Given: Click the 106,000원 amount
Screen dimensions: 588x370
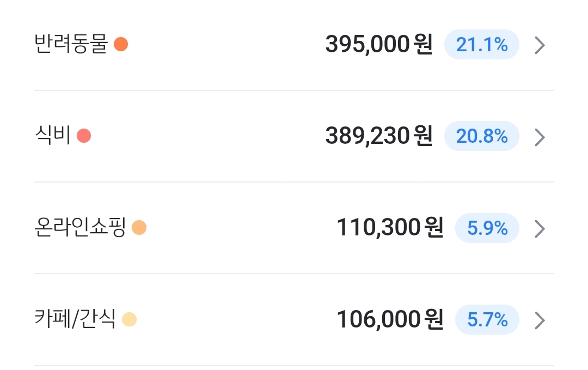Looking at the screenshot, I should 390,319.
